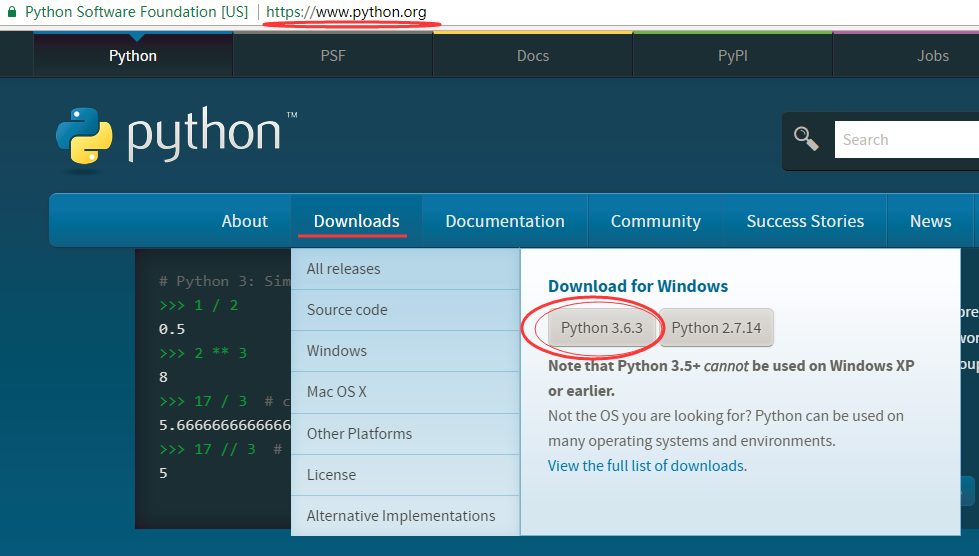979x556 pixels.
Task: Click the Search text field
Action: pyautogui.click(x=907, y=140)
